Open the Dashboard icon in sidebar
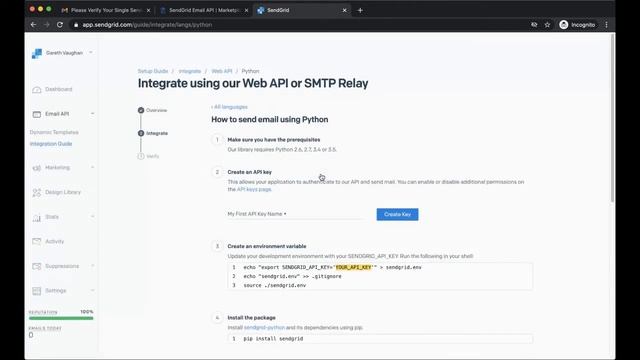Viewport: 640px width, 360px height. tap(37, 90)
